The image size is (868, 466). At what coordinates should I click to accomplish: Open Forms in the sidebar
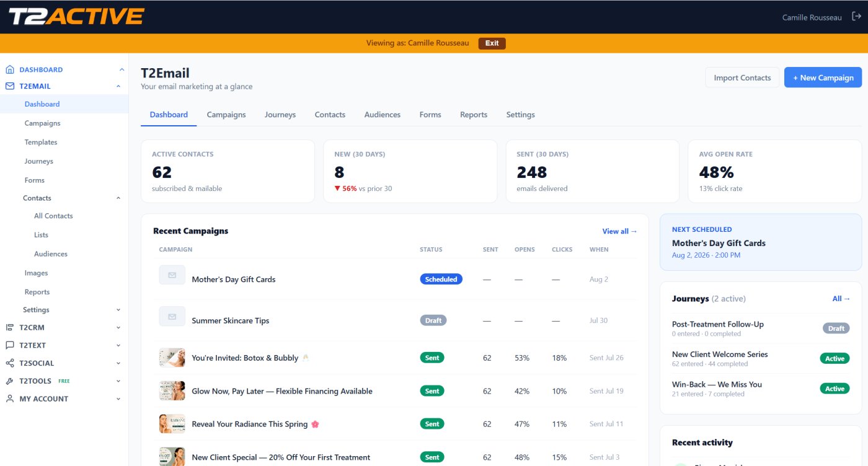(x=35, y=180)
